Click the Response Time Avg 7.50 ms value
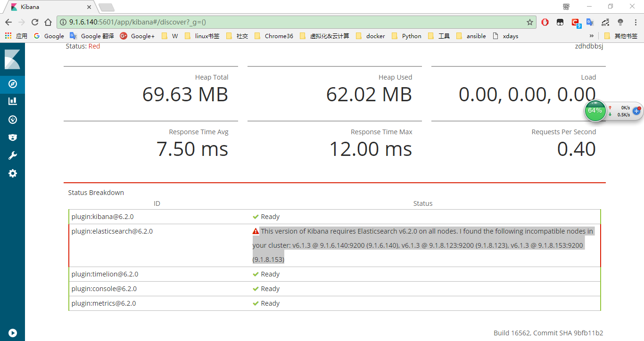Viewport: 644px width, 341px height. pyautogui.click(x=192, y=149)
